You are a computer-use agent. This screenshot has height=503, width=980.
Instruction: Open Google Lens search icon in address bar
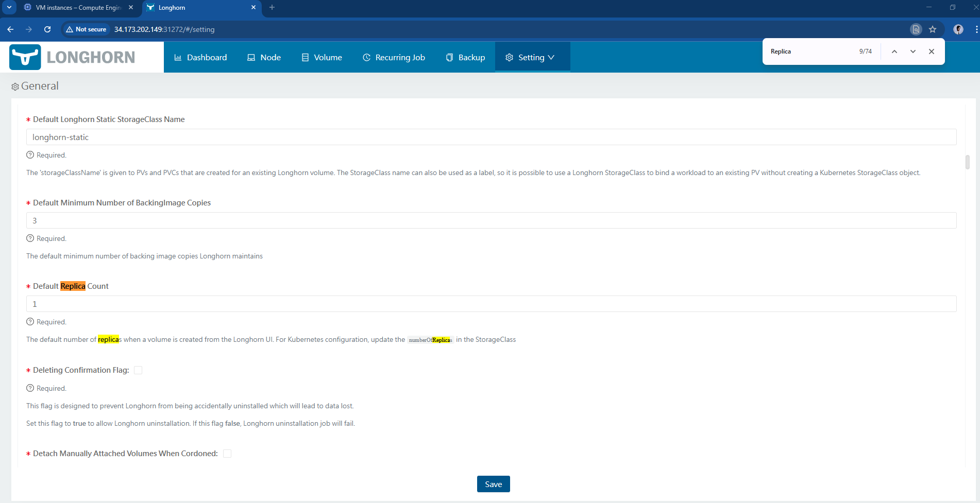click(916, 29)
